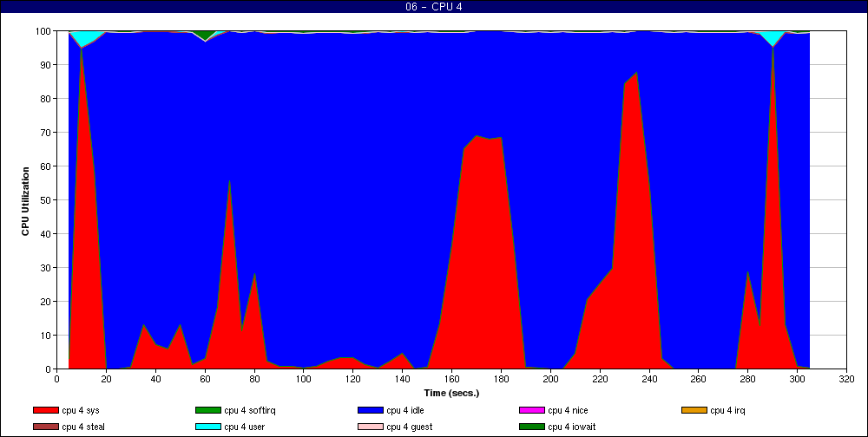
Task: Click the 320 tick on the time axis
Action: click(846, 378)
